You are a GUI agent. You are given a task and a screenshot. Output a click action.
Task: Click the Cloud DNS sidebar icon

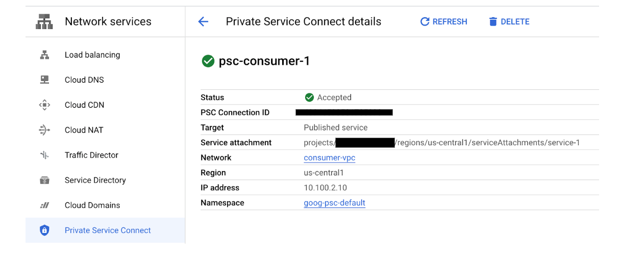click(44, 80)
